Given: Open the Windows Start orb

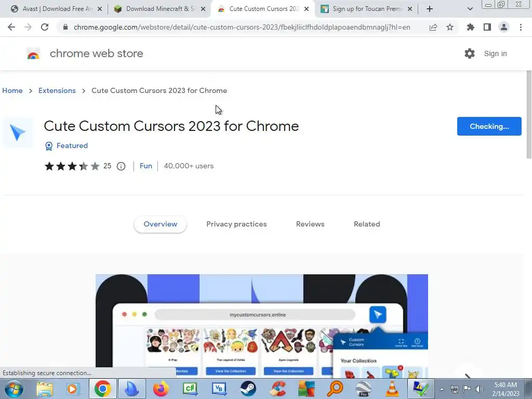Looking at the screenshot, I should pyautogui.click(x=14, y=389).
